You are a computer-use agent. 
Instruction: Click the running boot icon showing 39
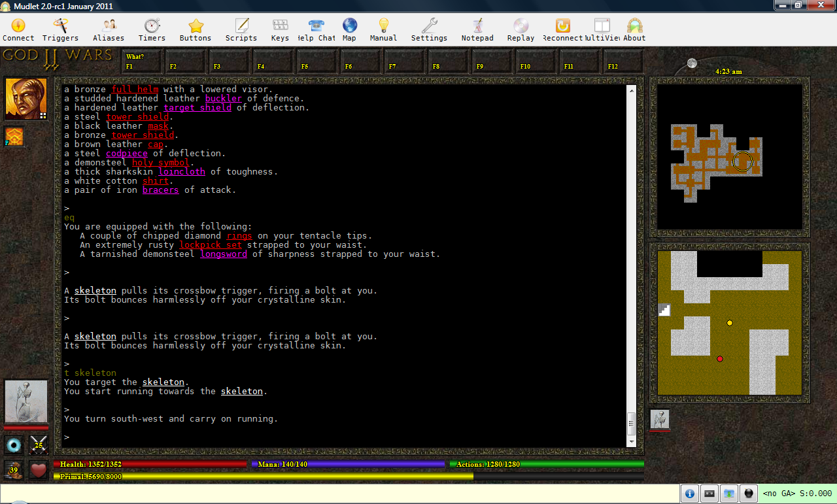(x=14, y=469)
